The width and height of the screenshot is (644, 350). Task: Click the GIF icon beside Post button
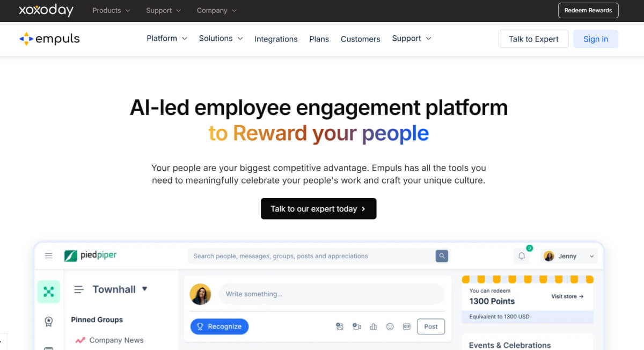coord(406,326)
